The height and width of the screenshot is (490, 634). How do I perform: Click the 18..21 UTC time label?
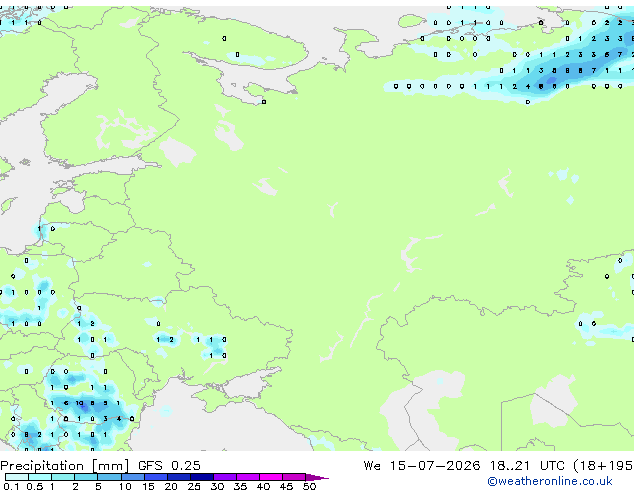tap(527, 466)
